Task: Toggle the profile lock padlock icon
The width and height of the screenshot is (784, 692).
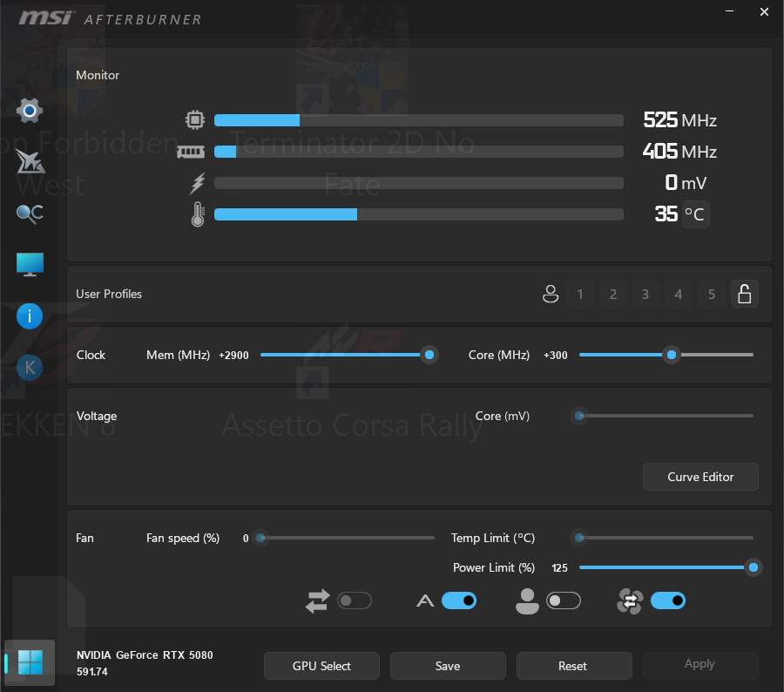Action: pos(744,295)
